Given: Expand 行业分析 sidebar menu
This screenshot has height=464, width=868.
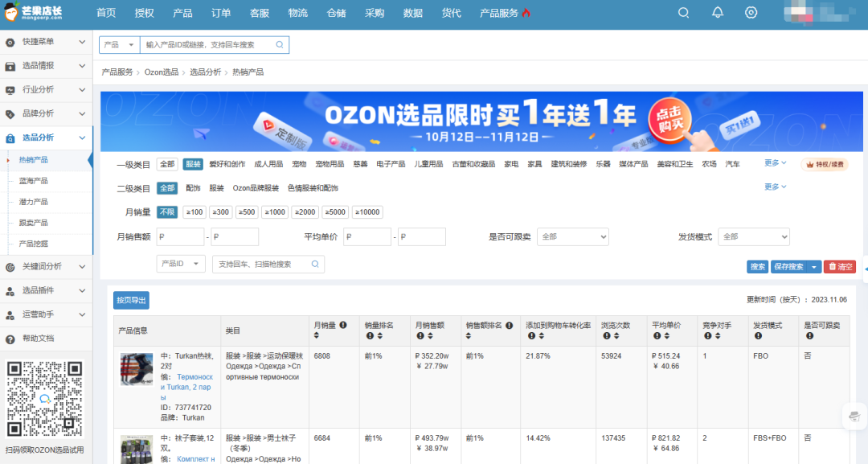Looking at the screenshot, I should point(46,90).
